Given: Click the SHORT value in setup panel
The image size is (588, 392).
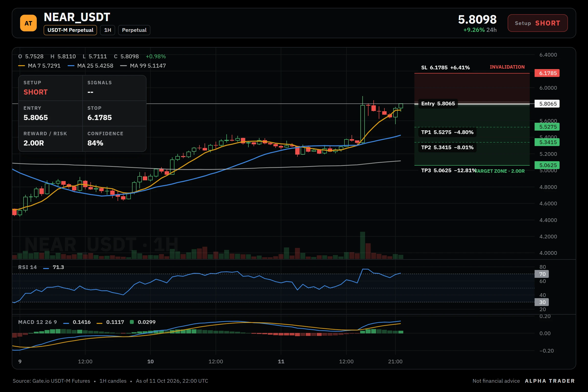Looking at the screenshot, I should pos(36,92).
